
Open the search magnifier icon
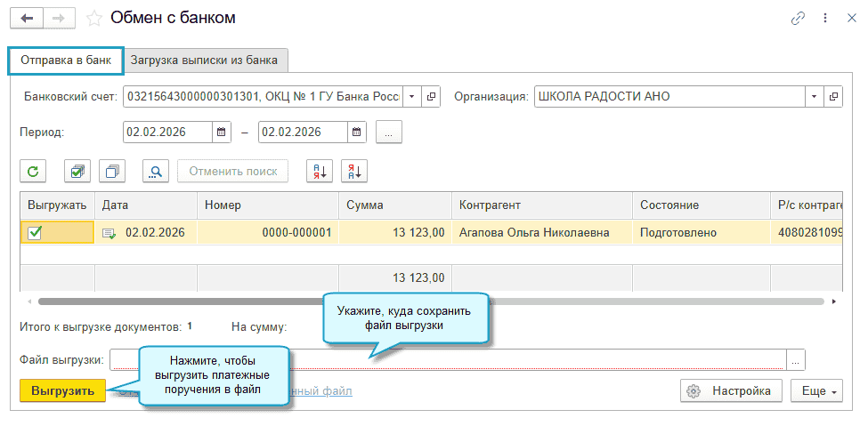156,171
